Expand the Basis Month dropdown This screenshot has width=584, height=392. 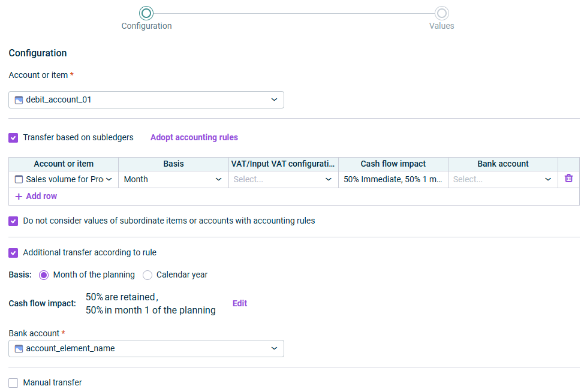click(x=173, y=179)
